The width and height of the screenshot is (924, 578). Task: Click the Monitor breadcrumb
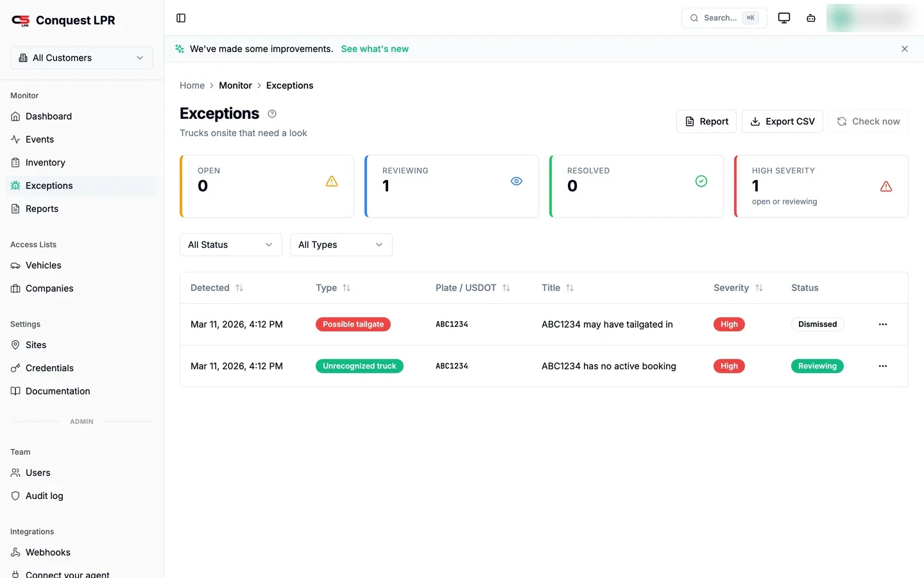click(x=235, y=85)
